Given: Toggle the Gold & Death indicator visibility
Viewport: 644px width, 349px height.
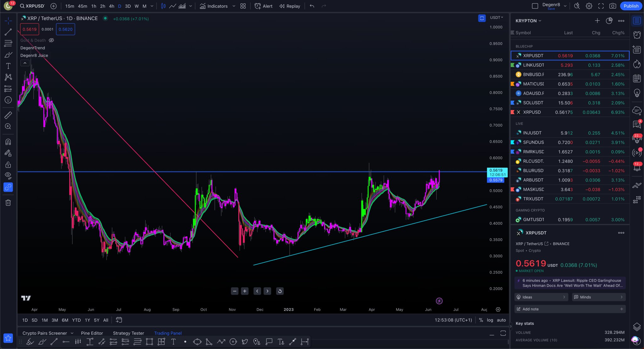Looking at the screenshot, I should [x=52, y=40].
